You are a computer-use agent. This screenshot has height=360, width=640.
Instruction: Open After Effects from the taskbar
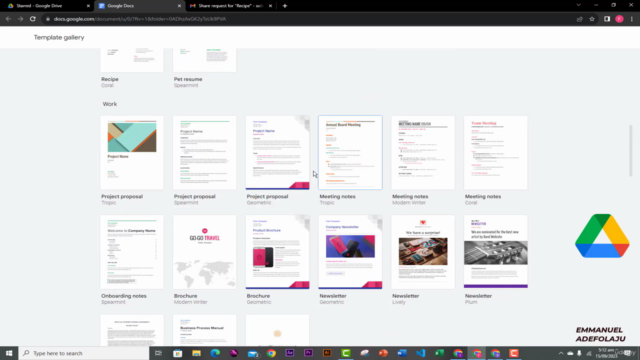(290, 353)
